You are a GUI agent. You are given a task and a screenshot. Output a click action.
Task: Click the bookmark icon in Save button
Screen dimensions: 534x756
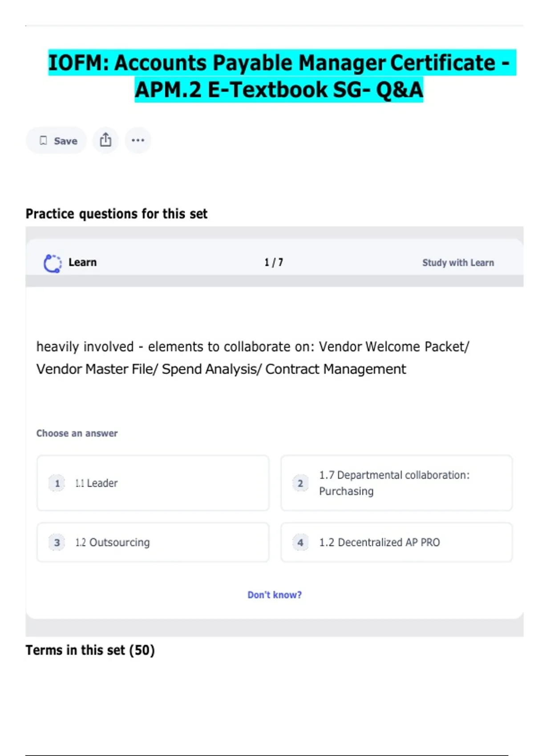point(43,141)
